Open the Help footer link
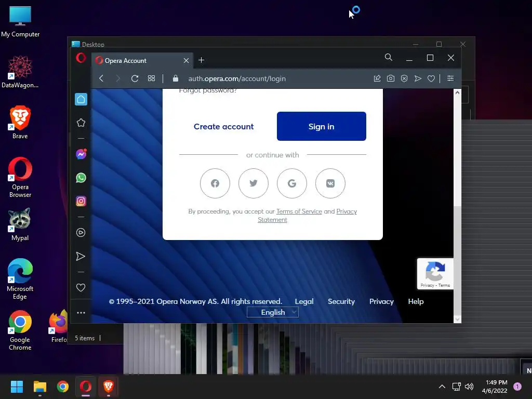Image resolution: width=532 pixels, height=399 pixels. tap(416, 301)
